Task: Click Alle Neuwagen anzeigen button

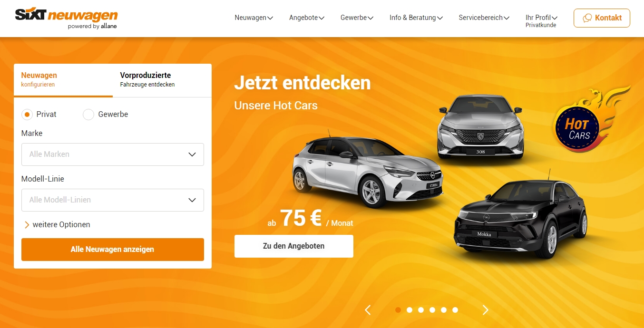Action: 113,250
